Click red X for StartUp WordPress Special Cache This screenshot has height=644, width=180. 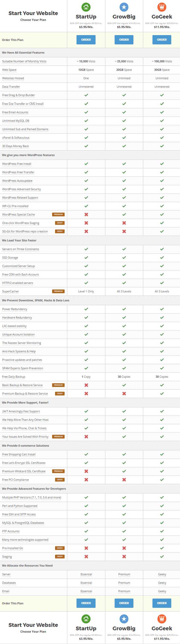click(x=86, y=214)
